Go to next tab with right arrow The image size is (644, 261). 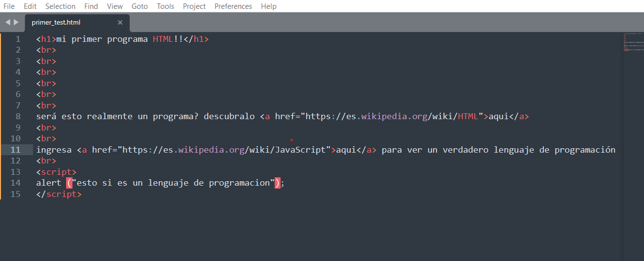16,22
